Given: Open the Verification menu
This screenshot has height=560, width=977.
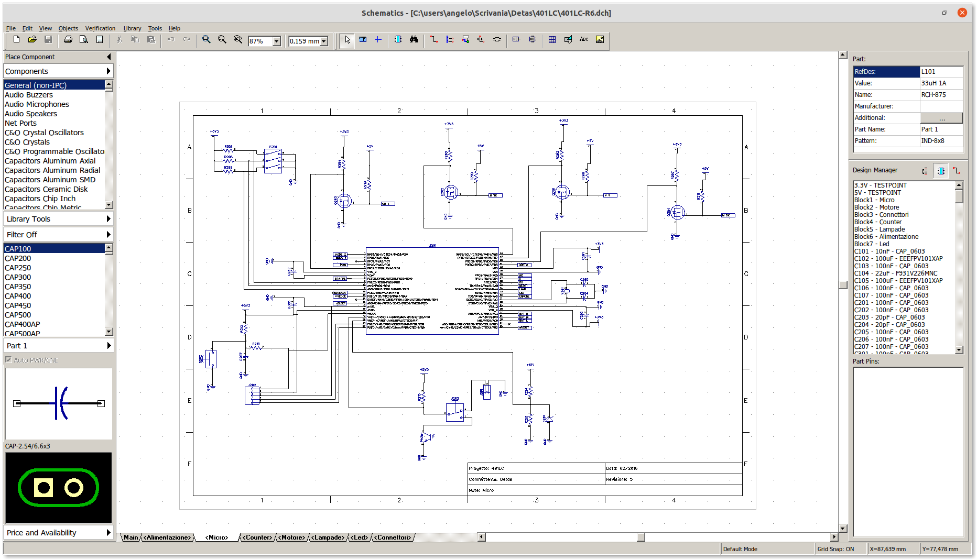Looking at the screenshot, I should [100, 28].
